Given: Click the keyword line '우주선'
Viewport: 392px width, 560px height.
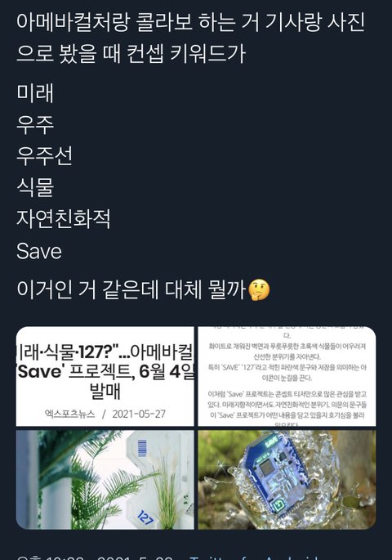Looking at the screenshot, I should click(45, 155).
